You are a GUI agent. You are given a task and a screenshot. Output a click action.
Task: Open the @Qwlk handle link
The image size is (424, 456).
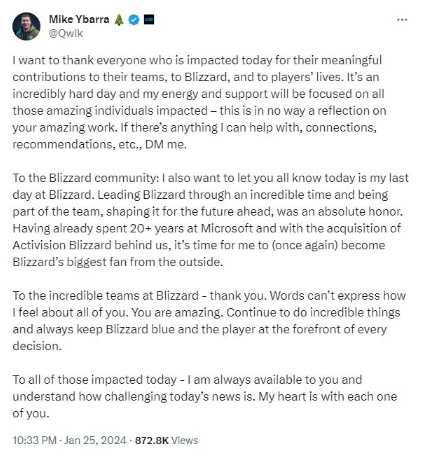(x=66, y=33)
